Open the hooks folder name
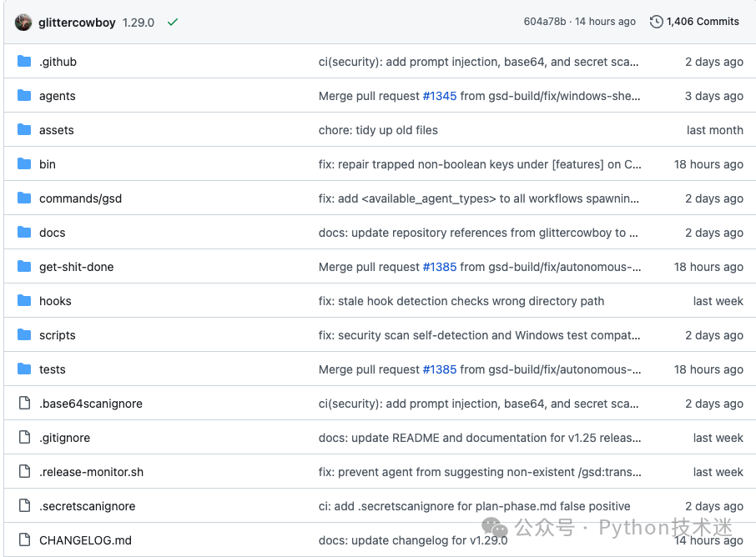This screenshot has height=557, width=756. click(55, 301)
